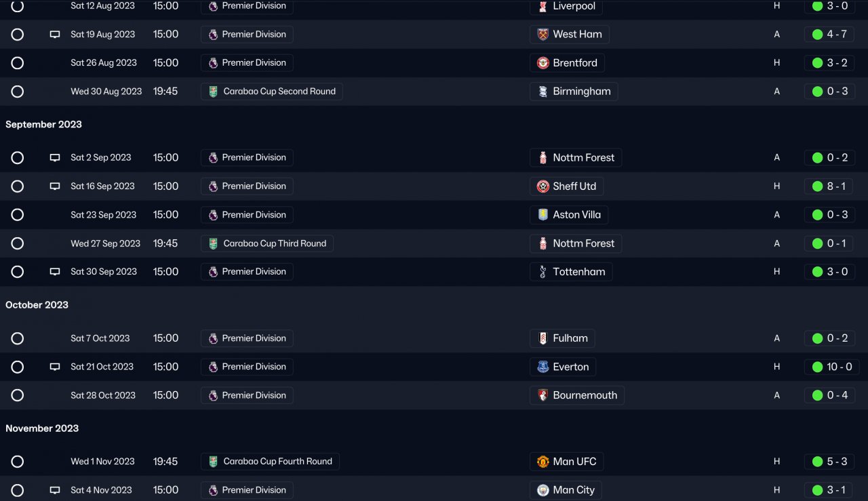
Task: Click the Man City club badge icon
Action: click(x=542, y=490)
